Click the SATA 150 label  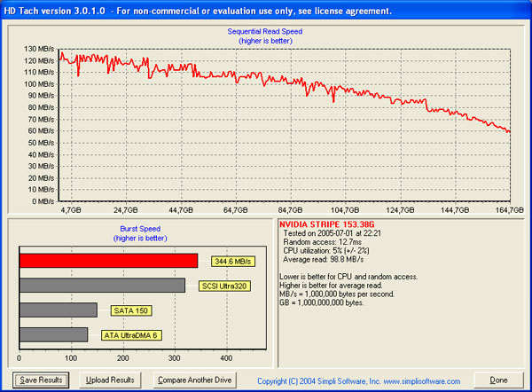(131, 311)
